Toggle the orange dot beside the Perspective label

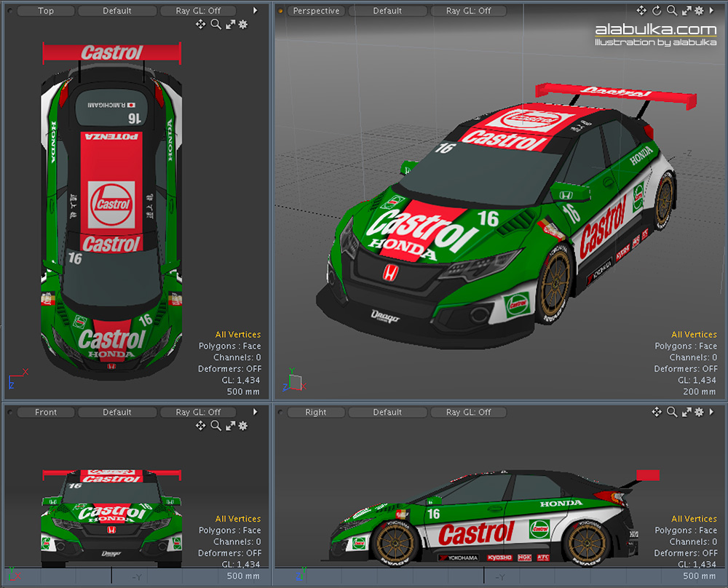point(280,11)
